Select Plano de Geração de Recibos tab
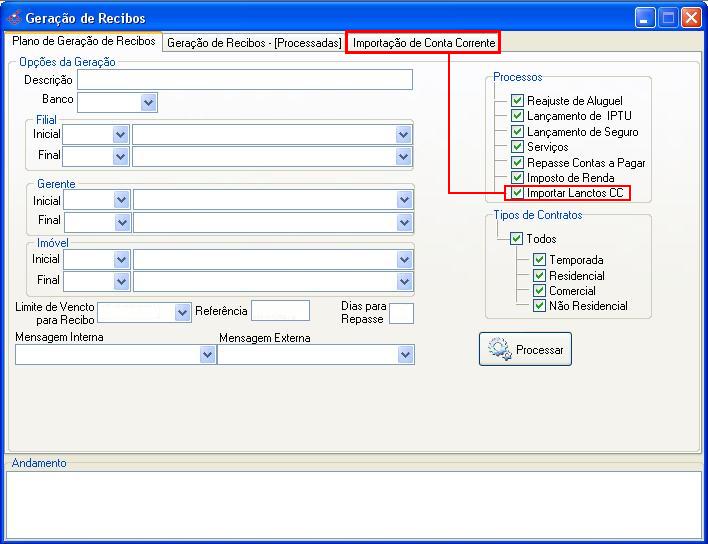This screenshot has height=544, width=708. [x=84, y=42]
